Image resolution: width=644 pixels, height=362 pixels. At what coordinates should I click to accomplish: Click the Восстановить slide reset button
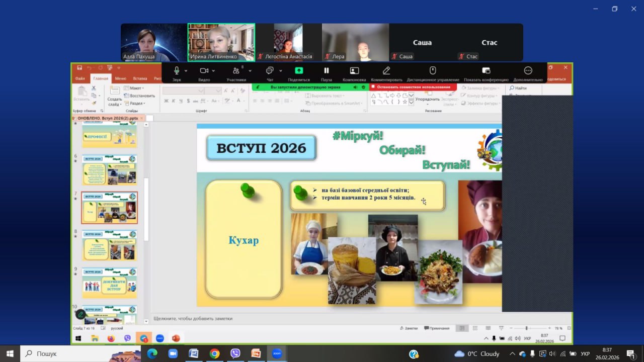pyautogui.click(x=139, y=96)
